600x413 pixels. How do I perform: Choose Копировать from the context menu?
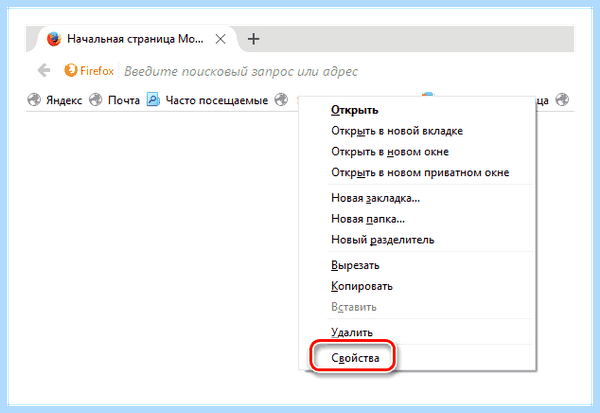click(417, 286)
